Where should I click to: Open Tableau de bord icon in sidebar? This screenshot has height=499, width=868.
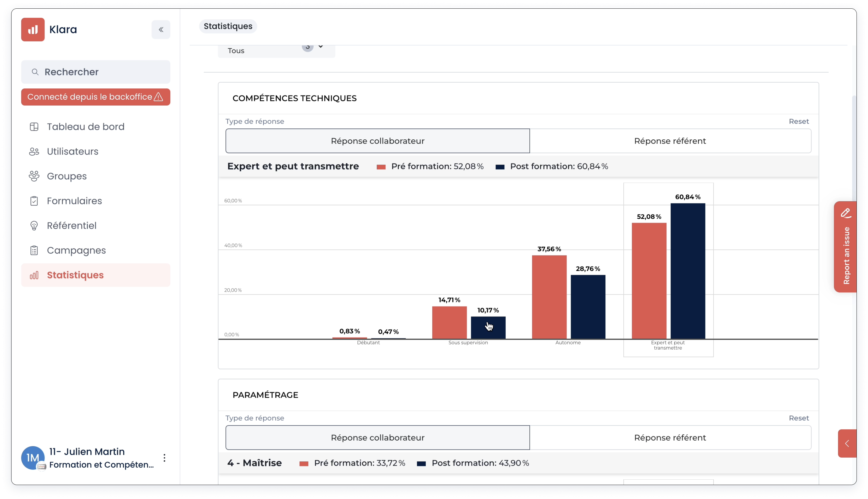pos(34,127)
